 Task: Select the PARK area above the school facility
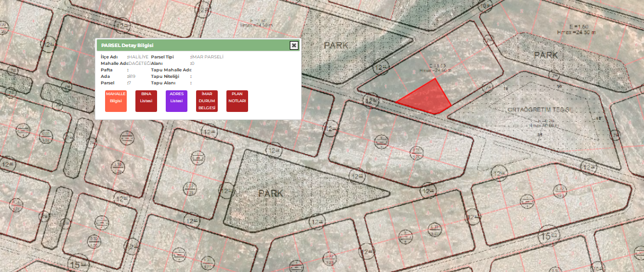(545, 55)
